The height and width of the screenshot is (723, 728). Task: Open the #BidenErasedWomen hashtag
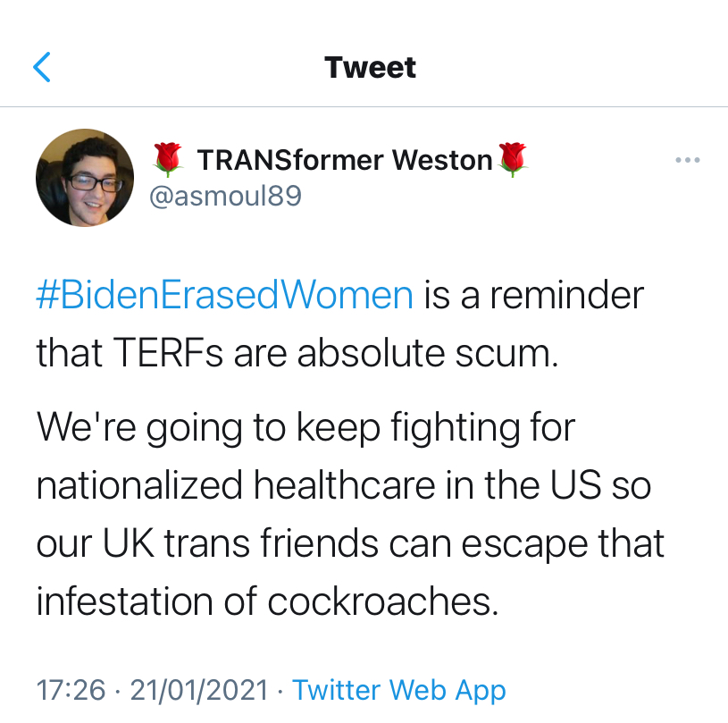224,296
